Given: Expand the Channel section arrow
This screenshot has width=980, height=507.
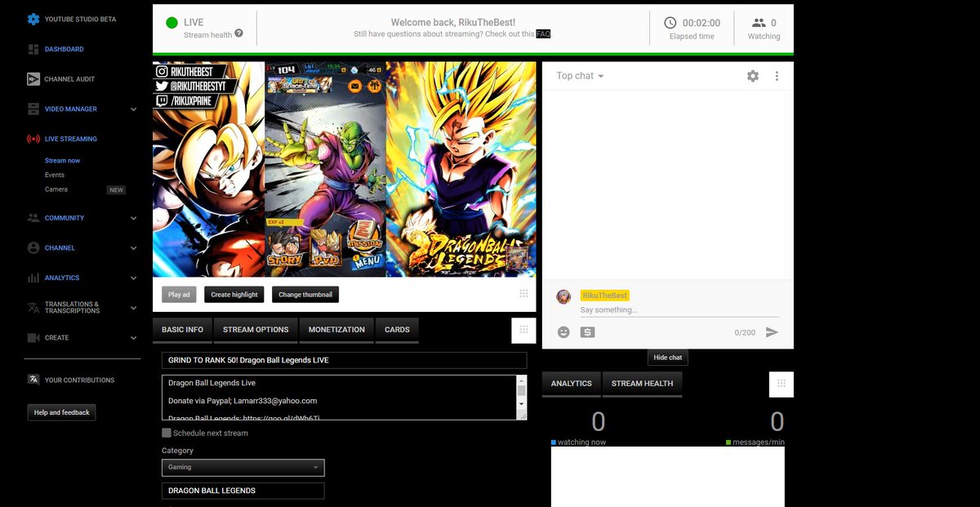Looking at the screenshot, I should tap(134, 247).
